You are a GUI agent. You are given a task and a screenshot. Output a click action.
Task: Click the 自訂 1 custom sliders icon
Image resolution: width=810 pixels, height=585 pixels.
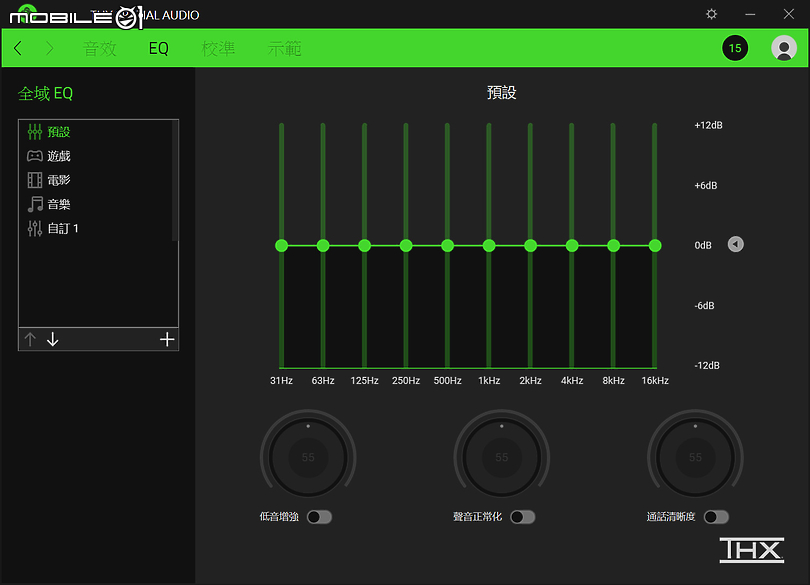pyautogui.click(x=35, y=228)
